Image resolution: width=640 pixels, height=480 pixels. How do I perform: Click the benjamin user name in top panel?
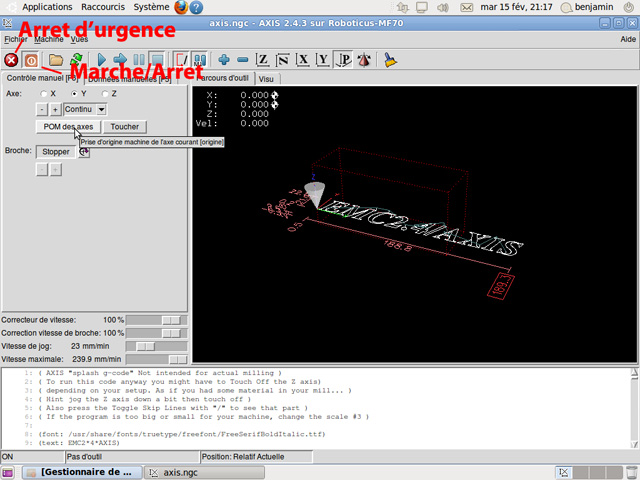tap(594, 7)
